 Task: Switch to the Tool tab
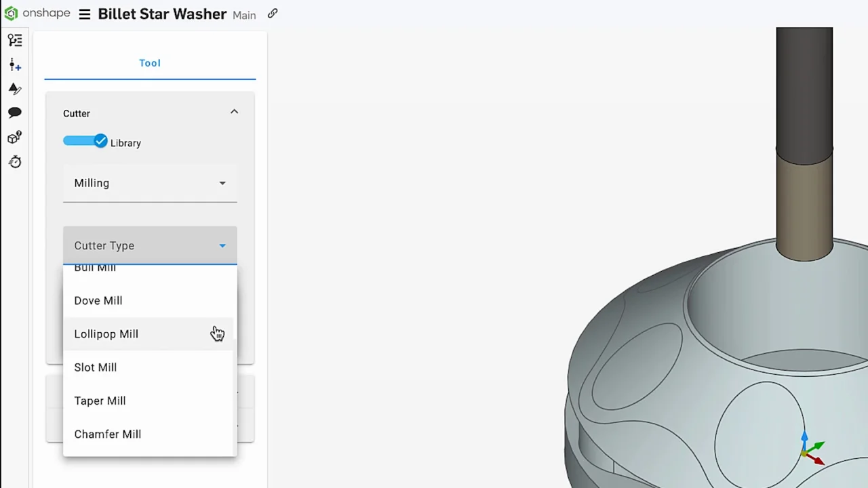click(150, 63)
